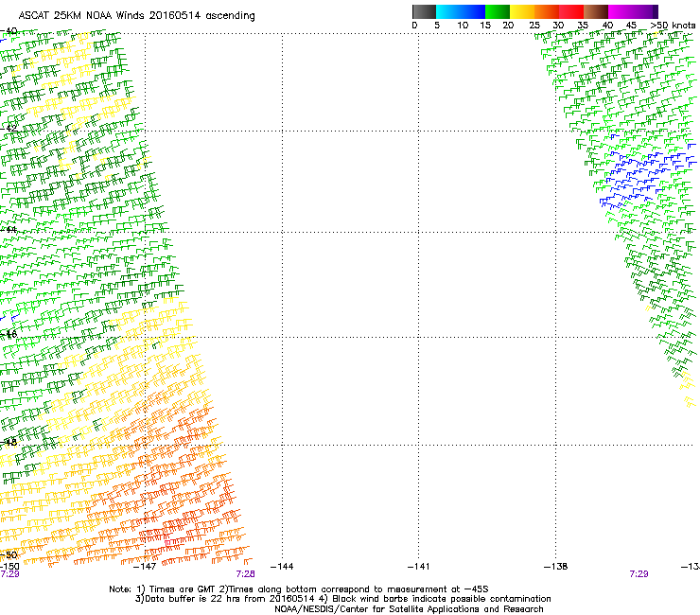700x615 pixels.
Task: Click the '-147' longitude axis label
Action: [x=145, y=567]
